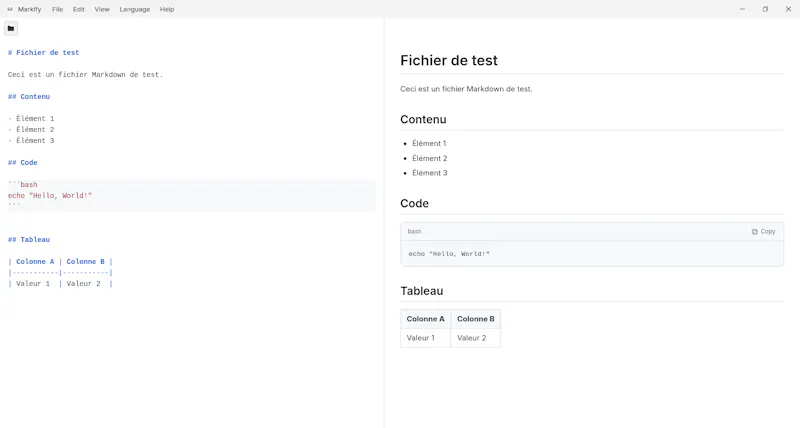Click the preview heading 'Tableau'
This screenshot has width=800, height=428.
point(421,291)
